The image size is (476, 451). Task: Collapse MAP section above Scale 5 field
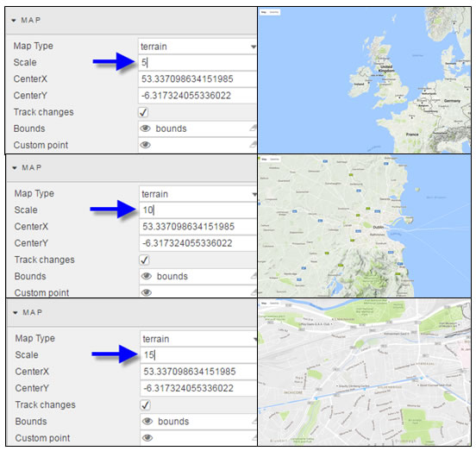tap(14, 21)
